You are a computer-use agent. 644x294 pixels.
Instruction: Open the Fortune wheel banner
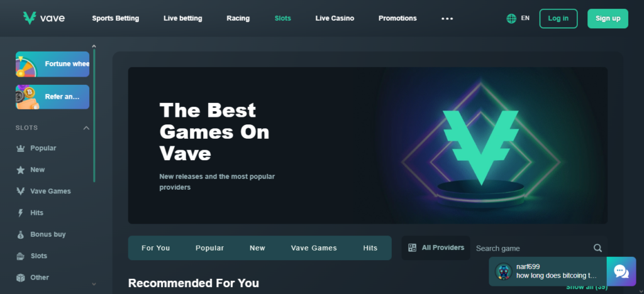[53, 64]
